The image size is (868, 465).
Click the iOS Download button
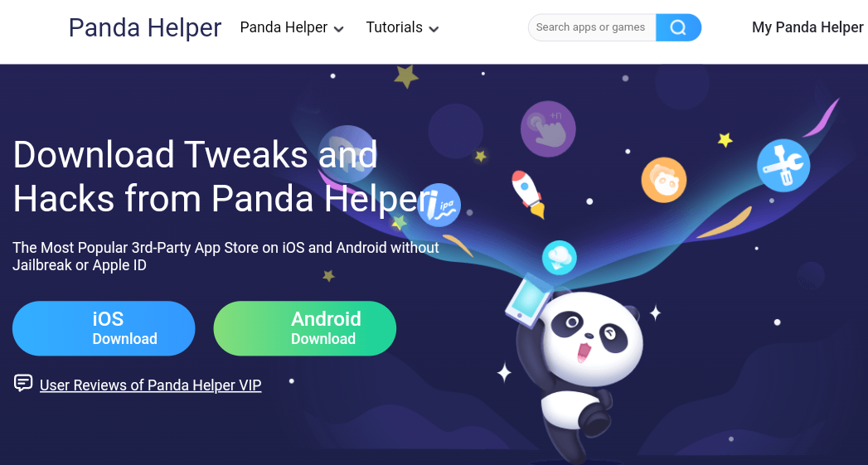pyautogui.click(x=104, y=328)
